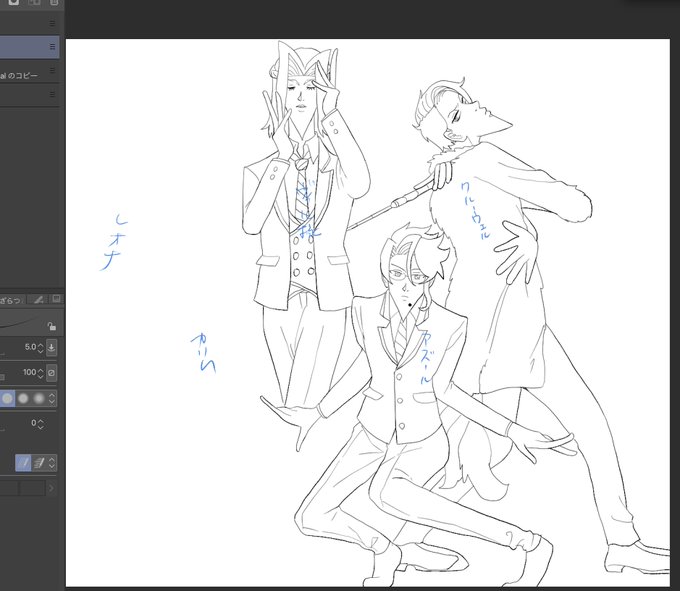This screenshot has height=591, width=680.
Task: Click the opacity value 100
Action: [x=29, y=372]
